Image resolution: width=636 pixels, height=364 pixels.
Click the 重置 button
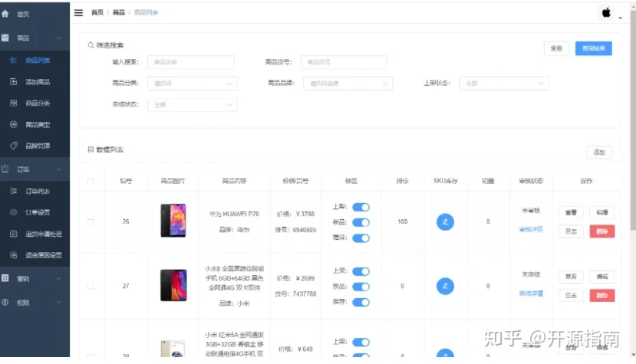point(556,48)
